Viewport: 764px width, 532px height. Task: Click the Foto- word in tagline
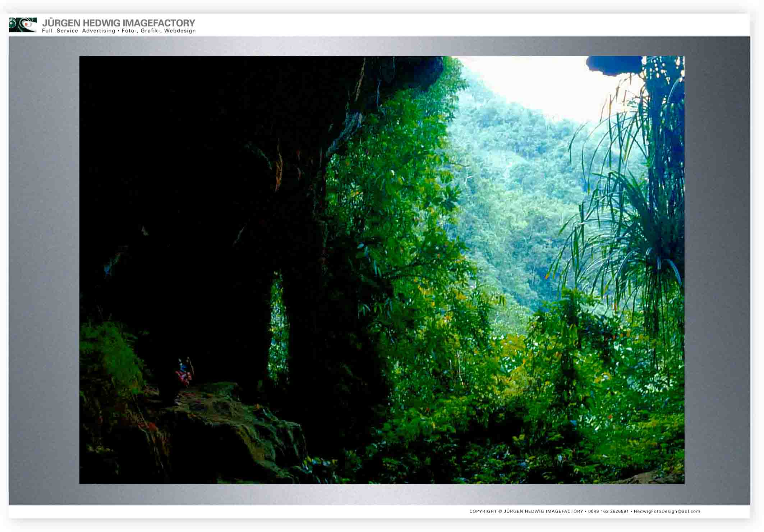[129, 31]
